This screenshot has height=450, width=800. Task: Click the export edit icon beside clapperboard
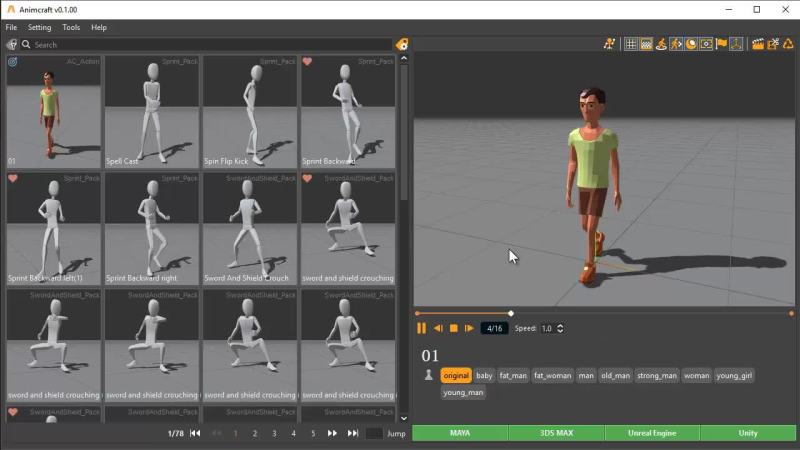[x=773, y=44]
